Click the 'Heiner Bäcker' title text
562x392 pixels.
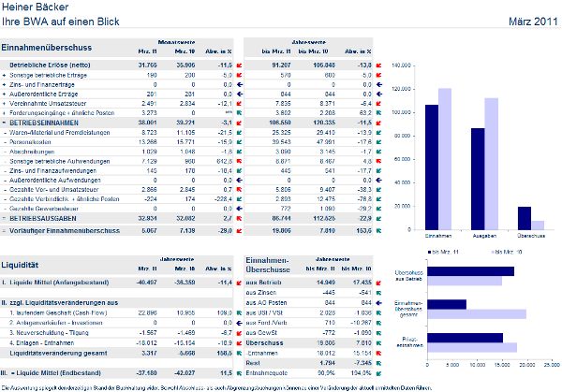point(36,7)
